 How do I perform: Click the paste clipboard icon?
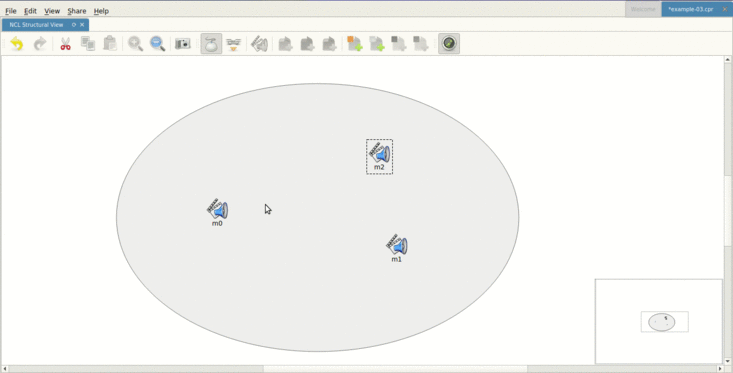click(110, 44)
